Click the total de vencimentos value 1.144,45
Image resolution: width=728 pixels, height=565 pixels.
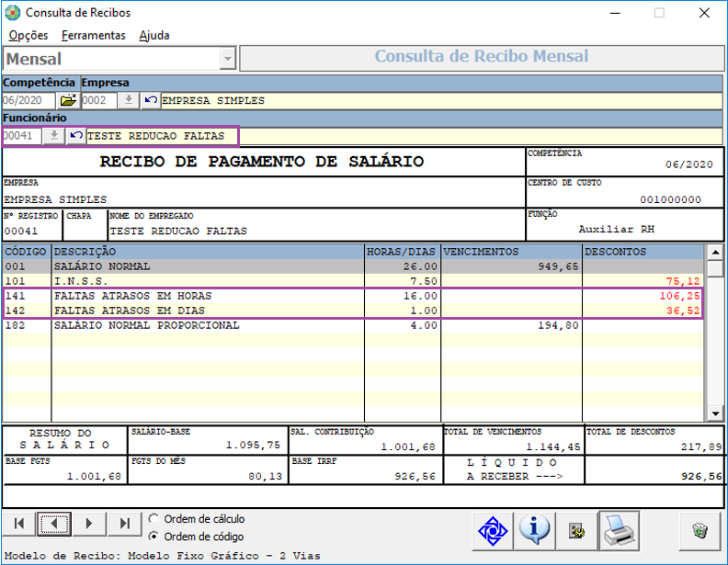click(553, 446)
